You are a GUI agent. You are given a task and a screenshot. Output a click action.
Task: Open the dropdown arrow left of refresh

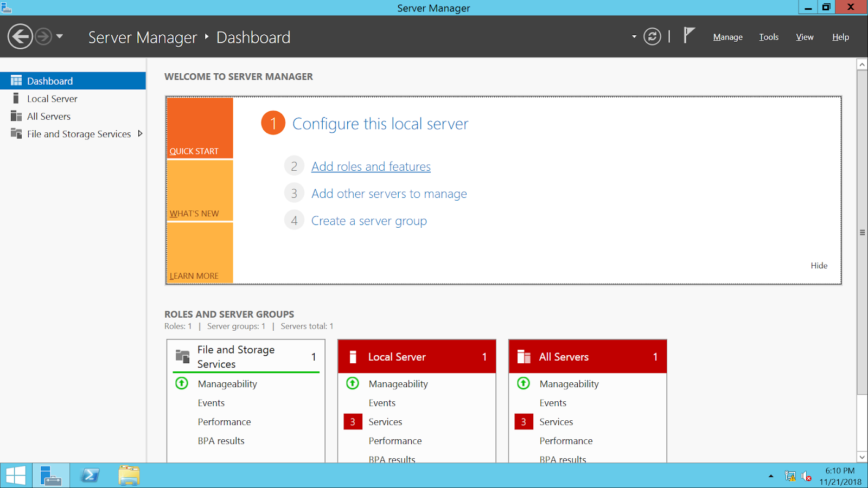(634, 37)
